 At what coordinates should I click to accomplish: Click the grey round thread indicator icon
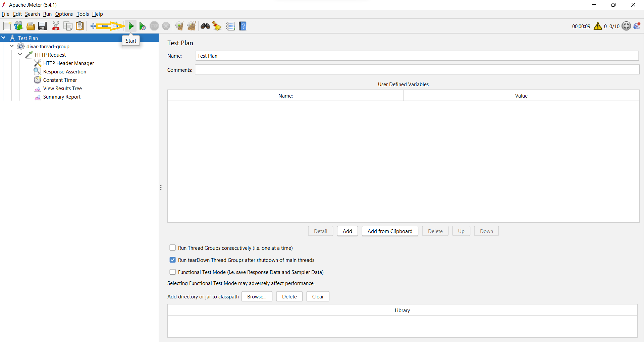[x=626, y=26]
